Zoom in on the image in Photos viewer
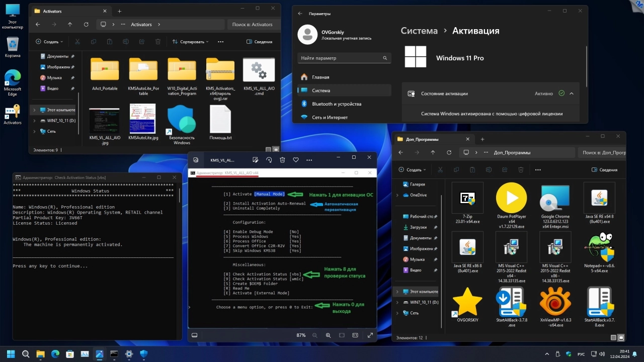This screenshot has height=362, width=644. click(x=328, y=335)
